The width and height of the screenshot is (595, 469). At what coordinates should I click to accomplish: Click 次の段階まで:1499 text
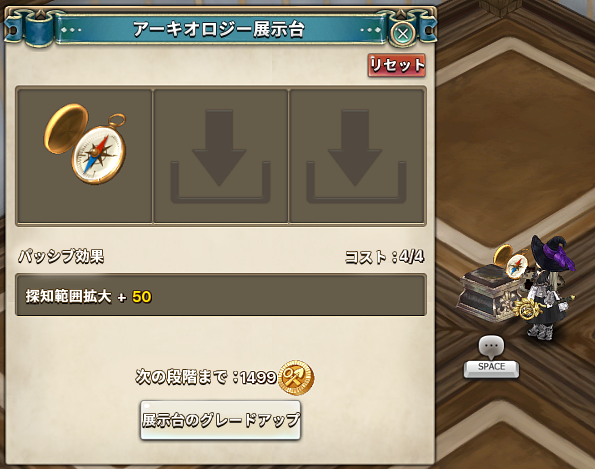(206, 377)
